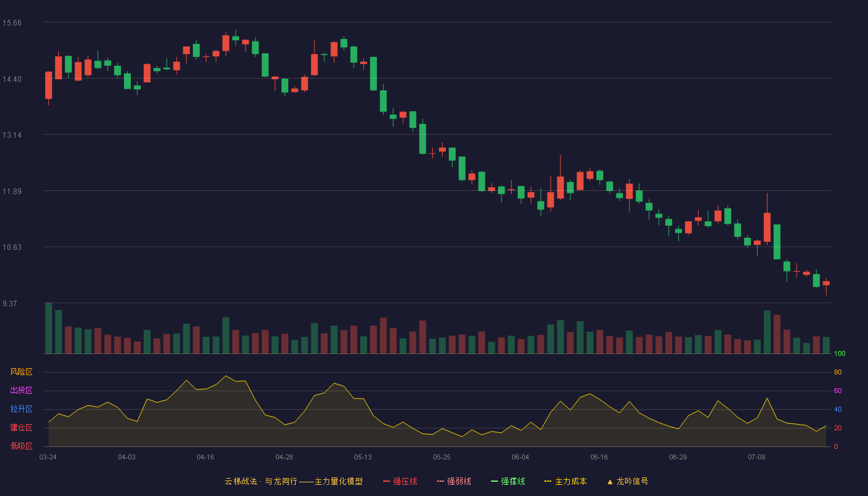Click the 05-25 date axis label
This screenshot has height=496, width=868.
[x=441, y=457]
